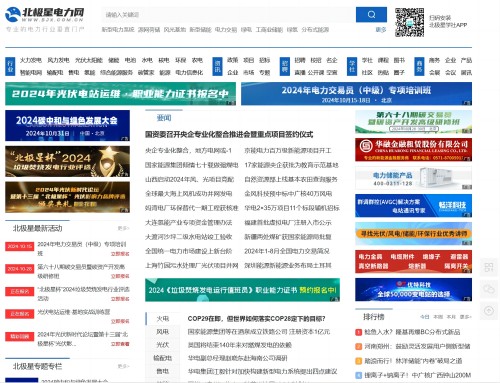The width and height of the screenshot is (500, 383).
Task: Open the 2024碳中和与绿色发展大会 banner
Action: [x=67, y=126]
